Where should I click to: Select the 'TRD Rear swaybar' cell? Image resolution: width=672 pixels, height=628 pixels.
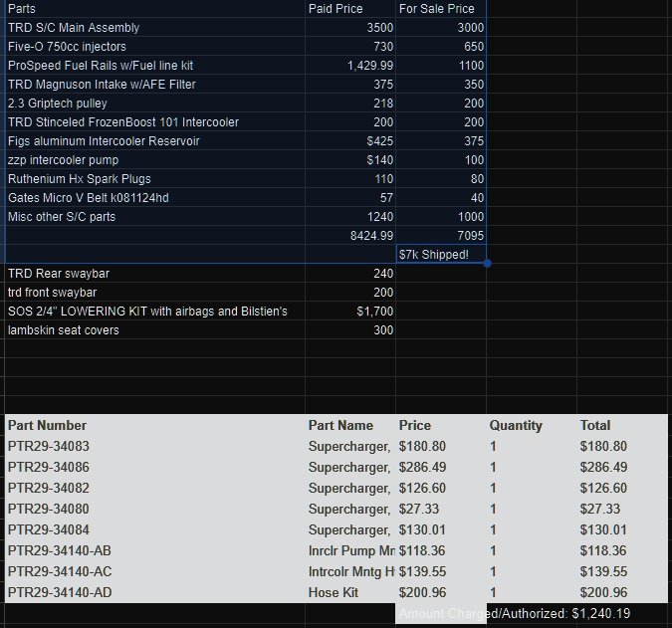(154, 273)
